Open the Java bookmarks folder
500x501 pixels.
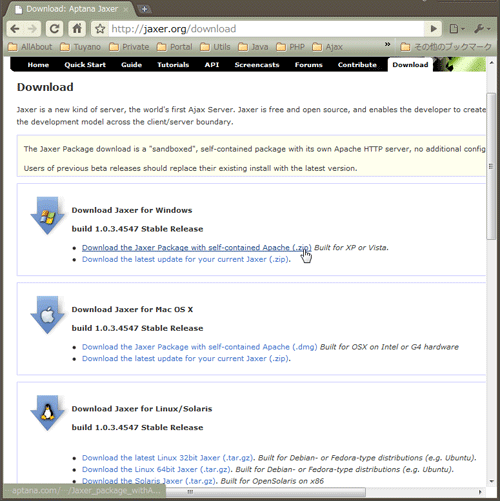tap(253, 47)
